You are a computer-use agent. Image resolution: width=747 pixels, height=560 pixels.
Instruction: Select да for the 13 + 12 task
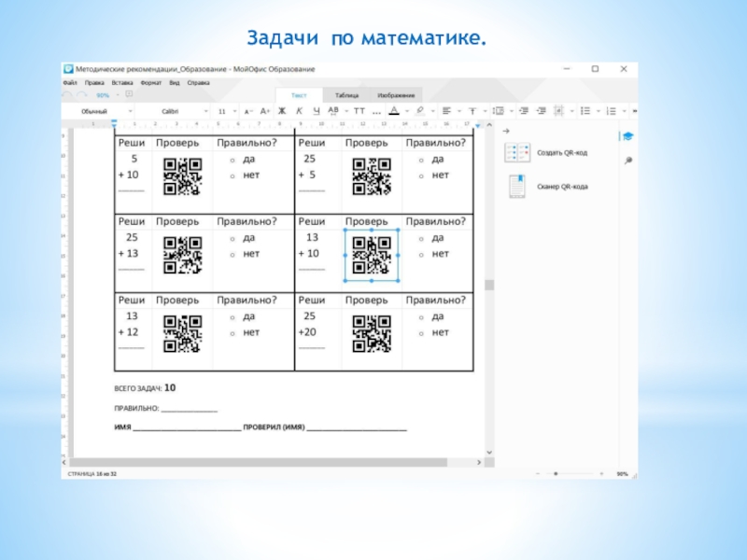click(233, 317)
